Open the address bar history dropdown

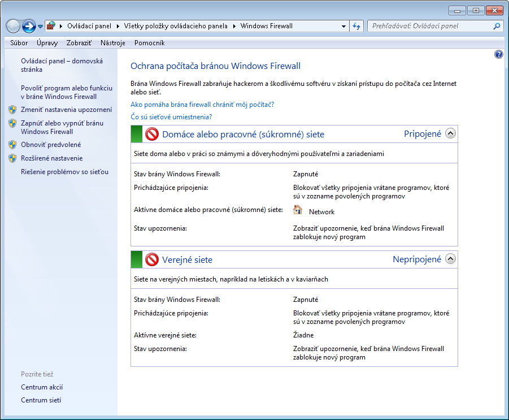coord(343,27)
